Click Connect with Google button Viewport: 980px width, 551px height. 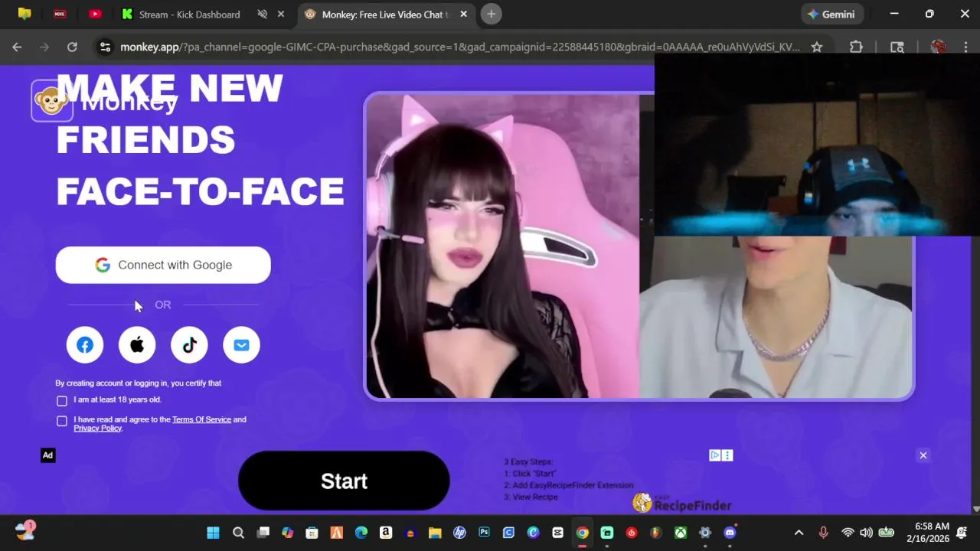(x=163, y=265)
